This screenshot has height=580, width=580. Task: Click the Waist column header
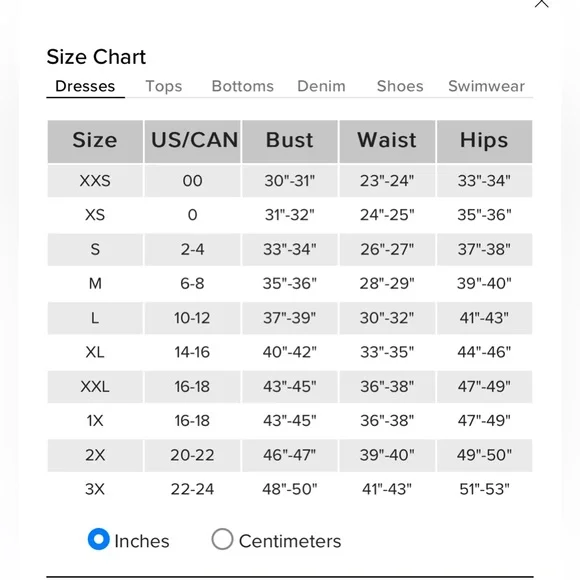[x=387, y=141]
